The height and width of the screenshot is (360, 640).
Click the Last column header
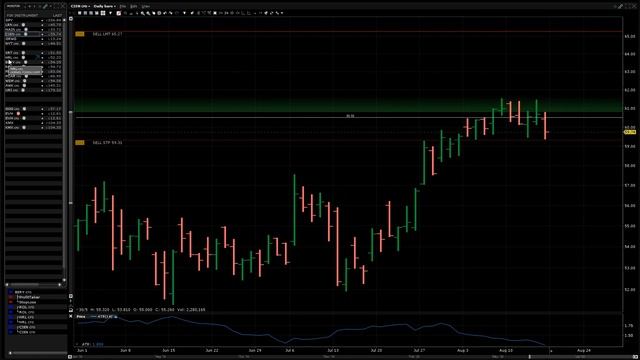pos(58,16)
